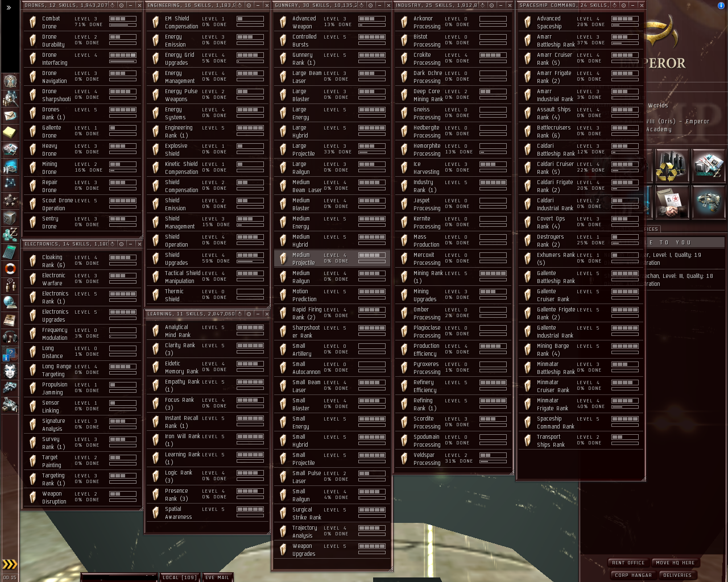Select the Drone Interfacing skill row
Image resolution: width=728 pixels, height=582 pixels.
[x=82, y=59]
